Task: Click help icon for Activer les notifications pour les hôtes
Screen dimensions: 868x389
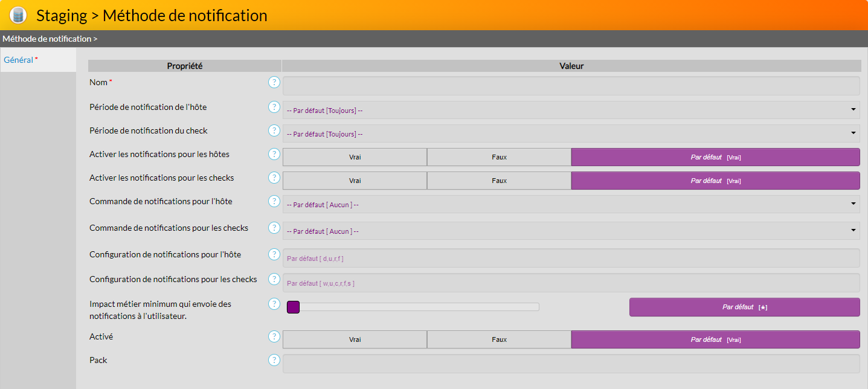Action: 274,154
